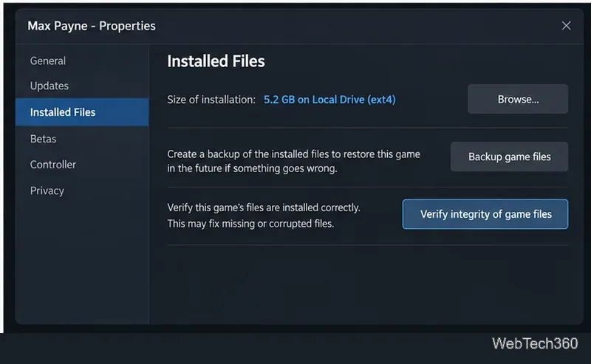Click the 'Max Payne - Properties' title text
Viewport: 591px width, 364px height.
pos(92,26)
